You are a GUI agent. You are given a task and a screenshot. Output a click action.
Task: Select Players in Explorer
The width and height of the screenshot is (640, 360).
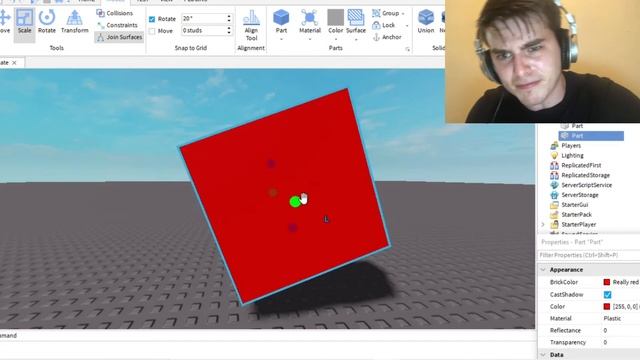[571, 146]
